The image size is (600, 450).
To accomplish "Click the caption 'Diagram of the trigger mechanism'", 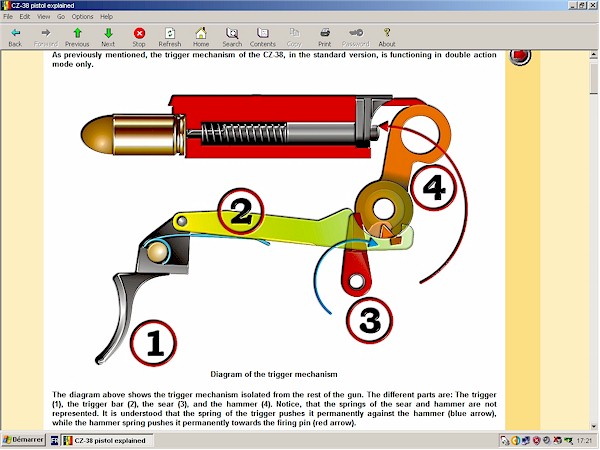I will point(274,374).
